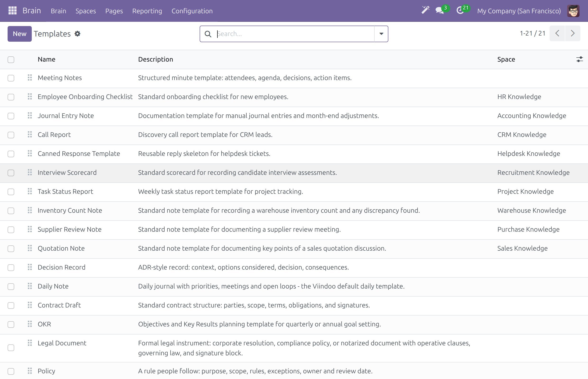588x379 pixels.
Task: Grab the drag handle for Legal Document
Action: click(x=30, y=343)
